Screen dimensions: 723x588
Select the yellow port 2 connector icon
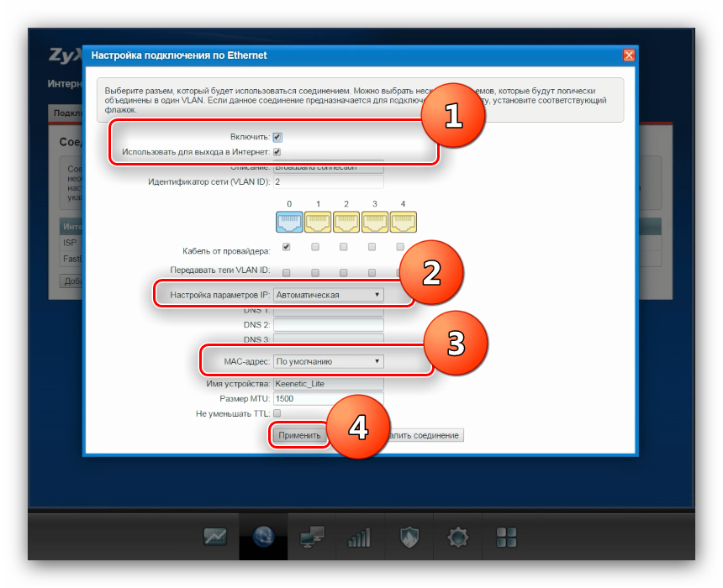pyautogui.click(x=346, y=222)
